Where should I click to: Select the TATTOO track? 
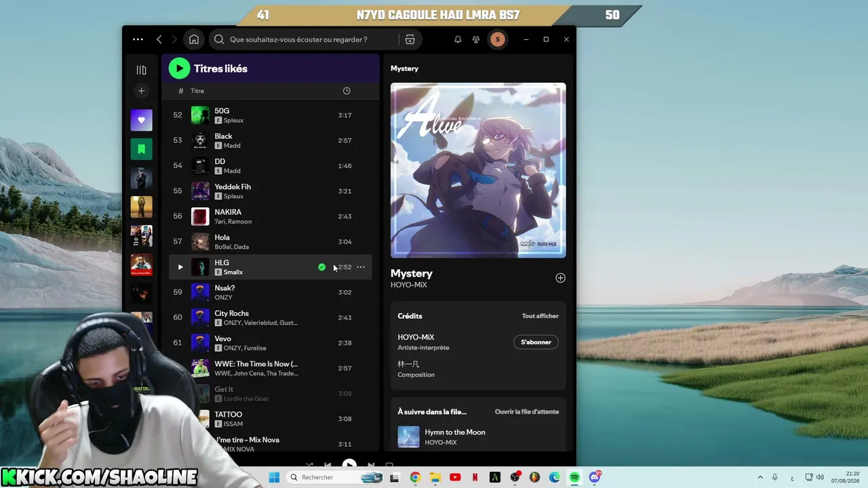point(271,419)
